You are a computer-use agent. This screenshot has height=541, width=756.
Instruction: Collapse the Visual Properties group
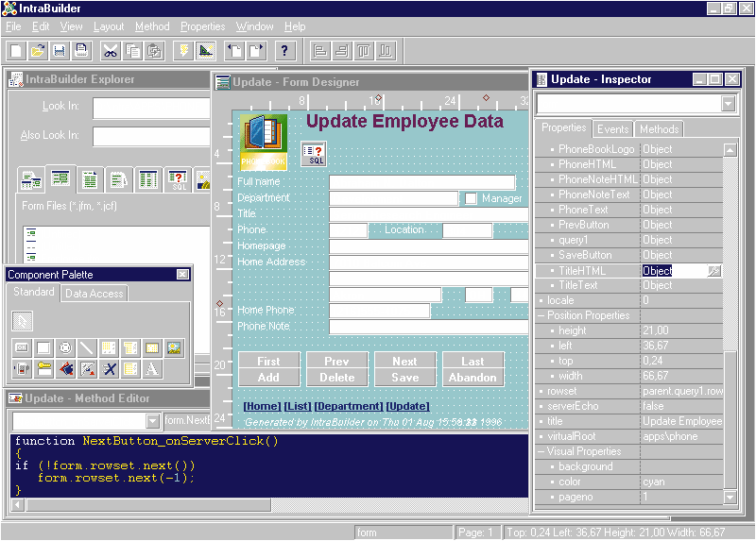[541, 451]
